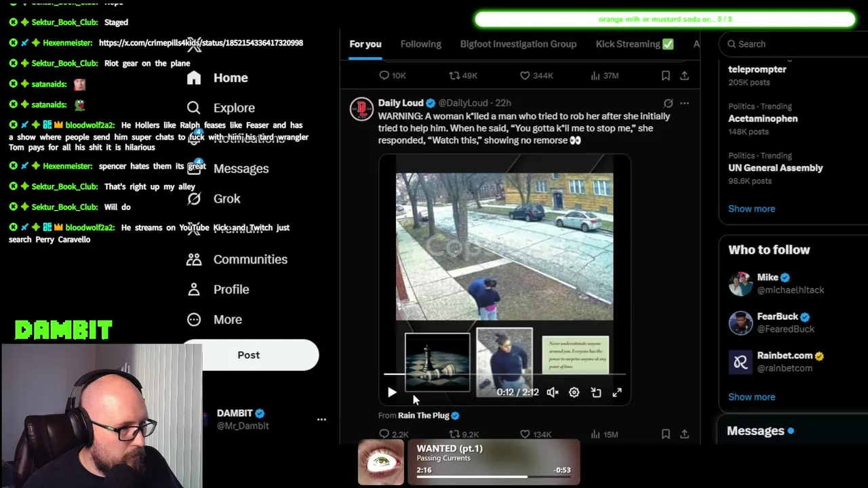Expand the Messages drawer
Viewport: 868px width, 488px height.
(x=793, y=431)
